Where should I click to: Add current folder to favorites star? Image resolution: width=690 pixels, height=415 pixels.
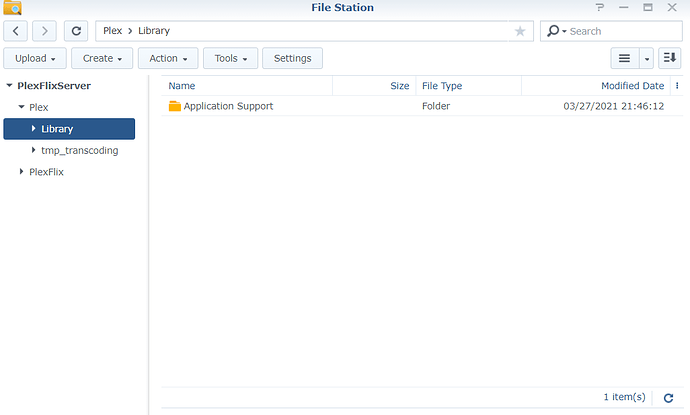point(520,31)
